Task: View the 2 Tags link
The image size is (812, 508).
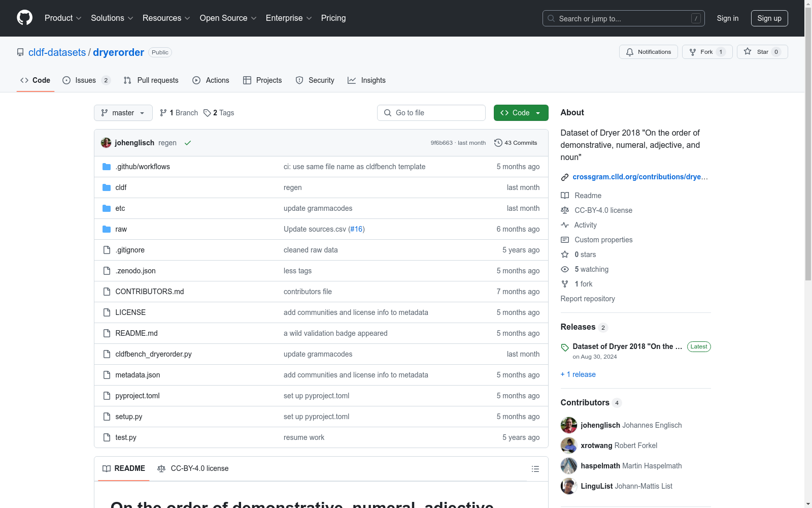Action: coord(219,113)
